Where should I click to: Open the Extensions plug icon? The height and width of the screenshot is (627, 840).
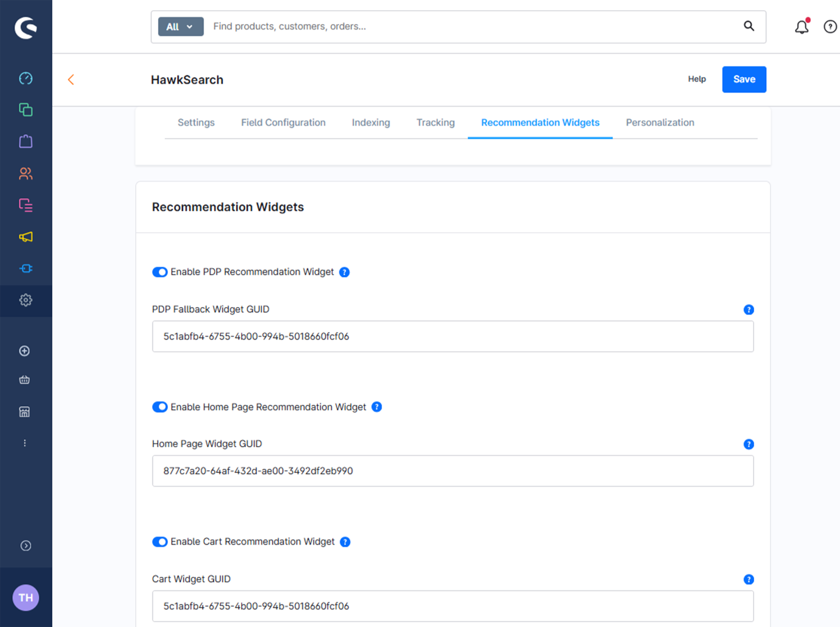point(26,268)
